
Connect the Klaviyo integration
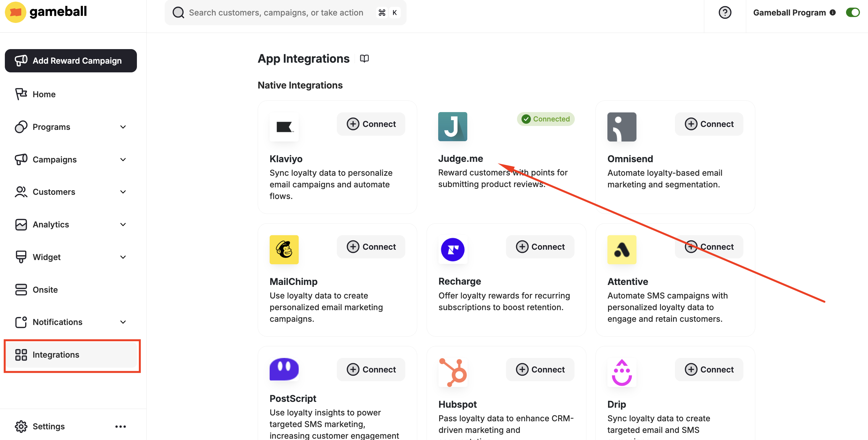(x=371, y=124)
